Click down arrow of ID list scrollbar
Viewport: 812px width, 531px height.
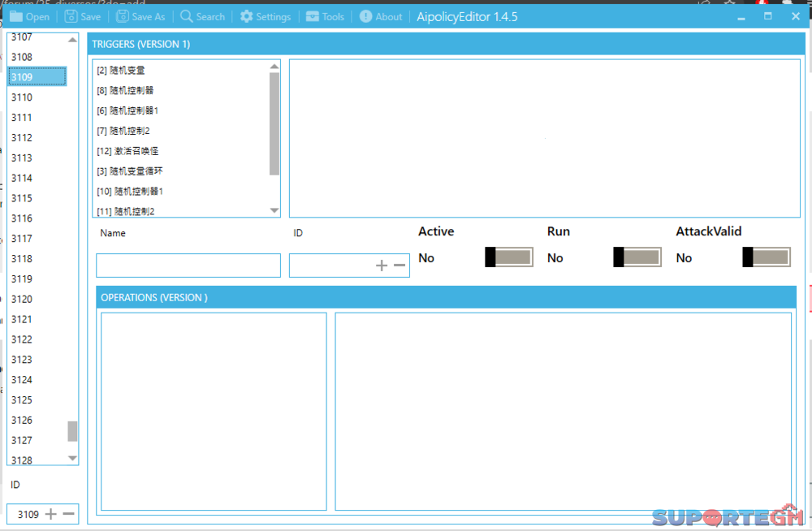click(72, 458)
